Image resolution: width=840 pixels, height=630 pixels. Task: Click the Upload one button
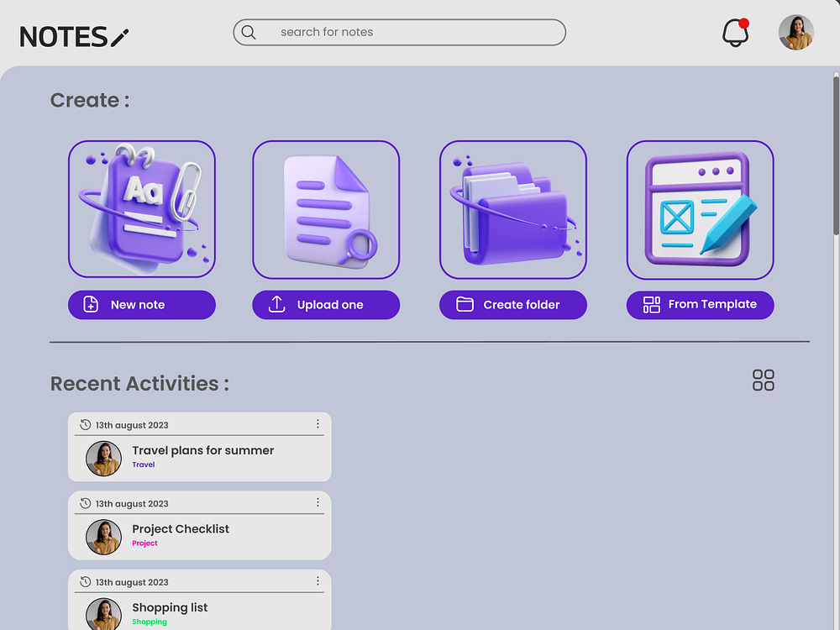click(326, 305)
